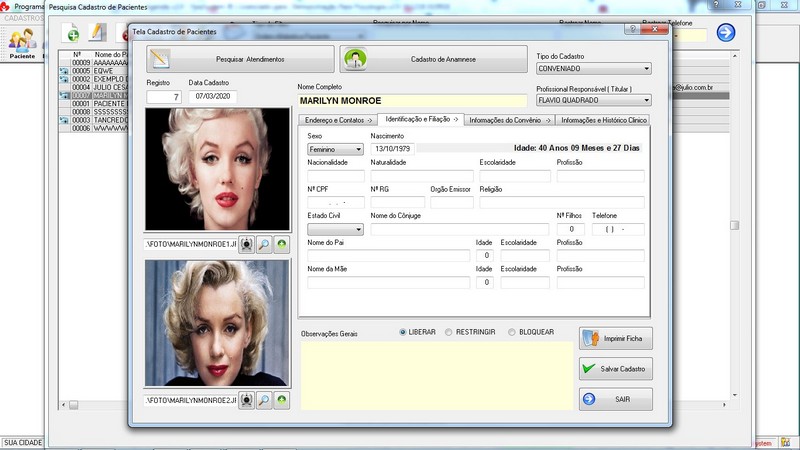Select the BLOQUEAR radio option
This screenshot has height=450, width=800.
point(512,332)
